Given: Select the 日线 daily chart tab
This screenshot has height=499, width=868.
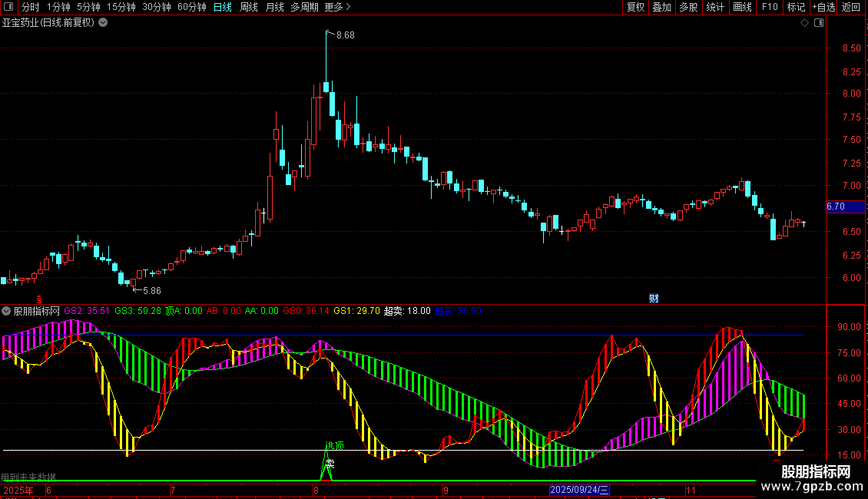Looking at the screenshot, I should point(223,8).
